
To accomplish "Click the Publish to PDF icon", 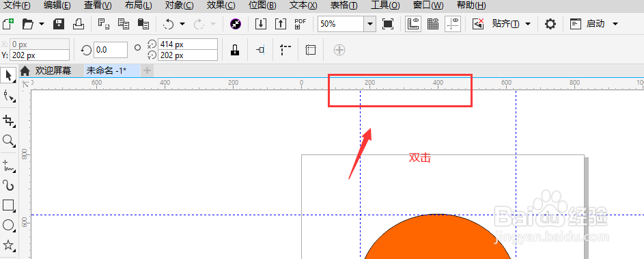I will pyautogui.click(x=300, y=24).
